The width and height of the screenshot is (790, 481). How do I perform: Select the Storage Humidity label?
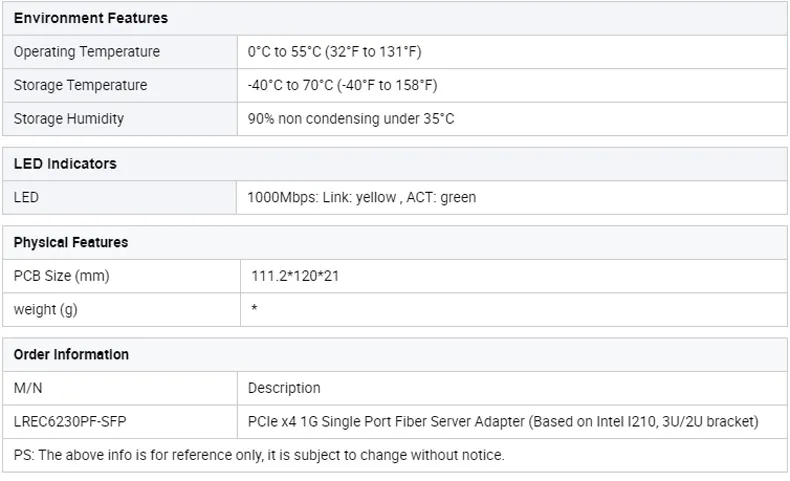(69, 119)
